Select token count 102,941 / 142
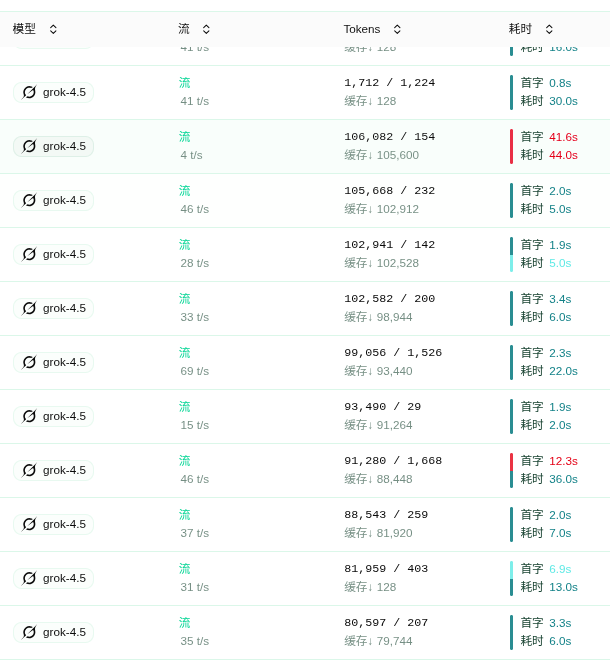 389,244
